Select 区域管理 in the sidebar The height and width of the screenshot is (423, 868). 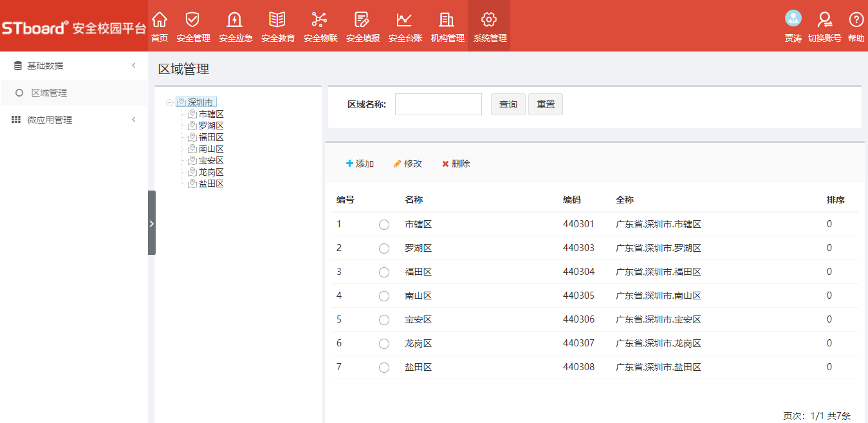pos(74,93)
